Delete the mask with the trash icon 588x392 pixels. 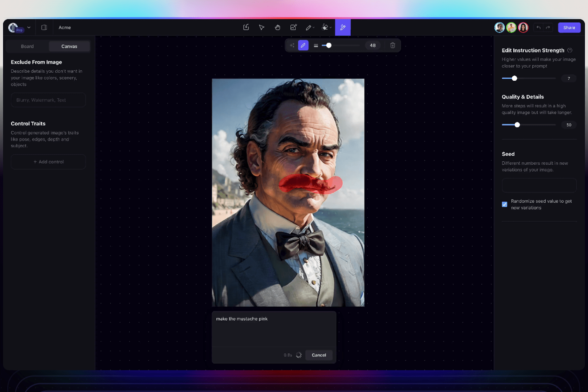click(393, 45)
